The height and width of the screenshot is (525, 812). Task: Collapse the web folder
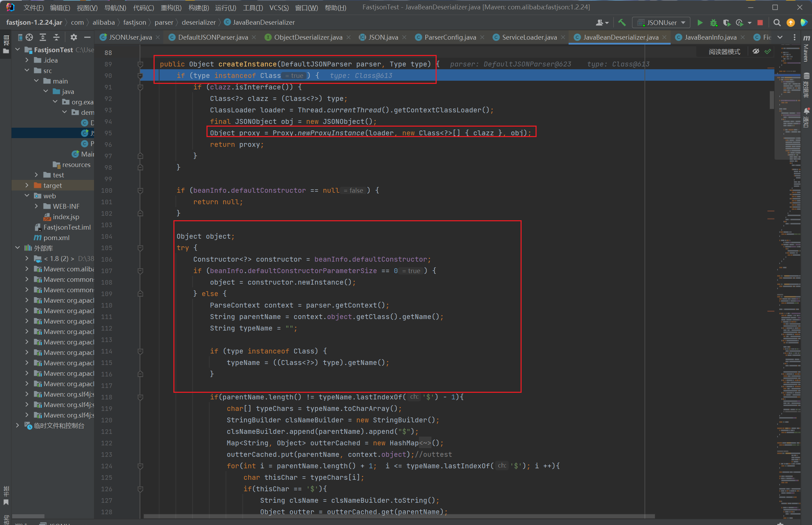[27, 196]
